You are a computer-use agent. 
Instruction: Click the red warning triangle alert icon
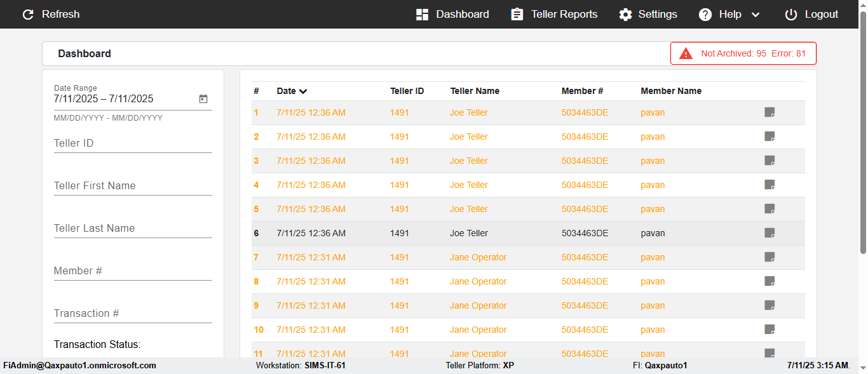[686, 54]
